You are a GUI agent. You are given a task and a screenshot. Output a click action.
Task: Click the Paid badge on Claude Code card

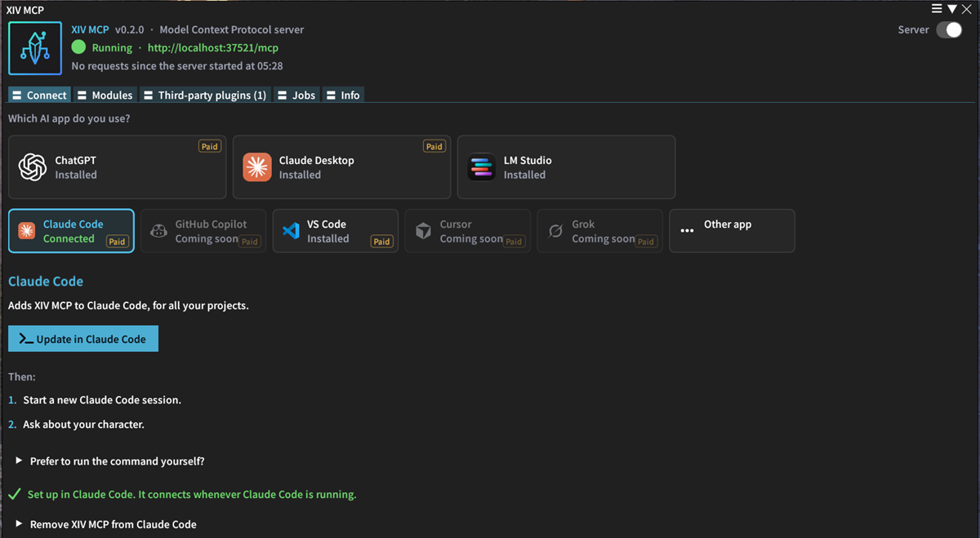[118, 242]
